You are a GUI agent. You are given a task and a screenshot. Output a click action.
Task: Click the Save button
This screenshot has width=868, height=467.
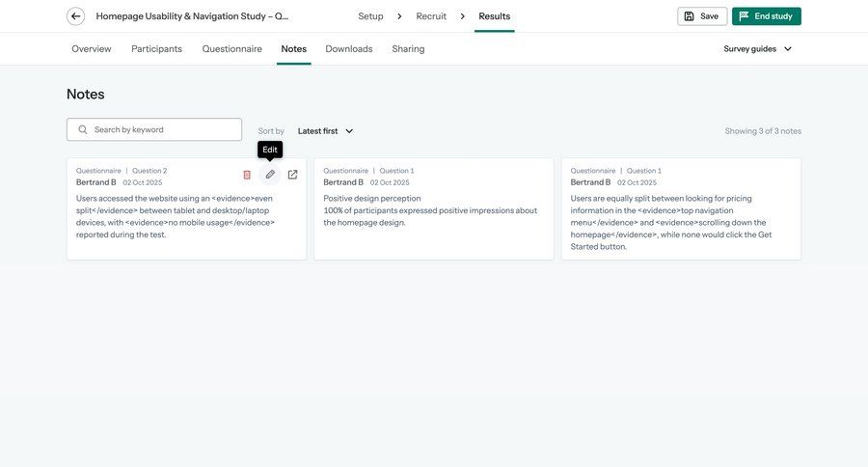702,16
